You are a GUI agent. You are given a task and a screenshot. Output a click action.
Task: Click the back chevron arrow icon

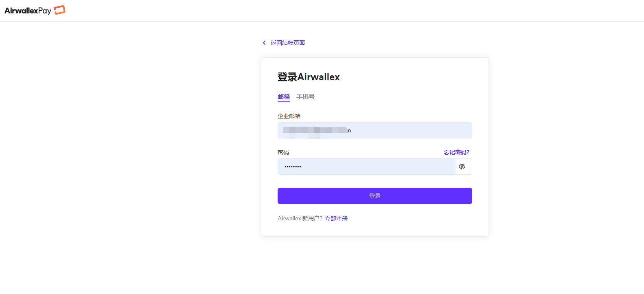[x=264, y=43]
